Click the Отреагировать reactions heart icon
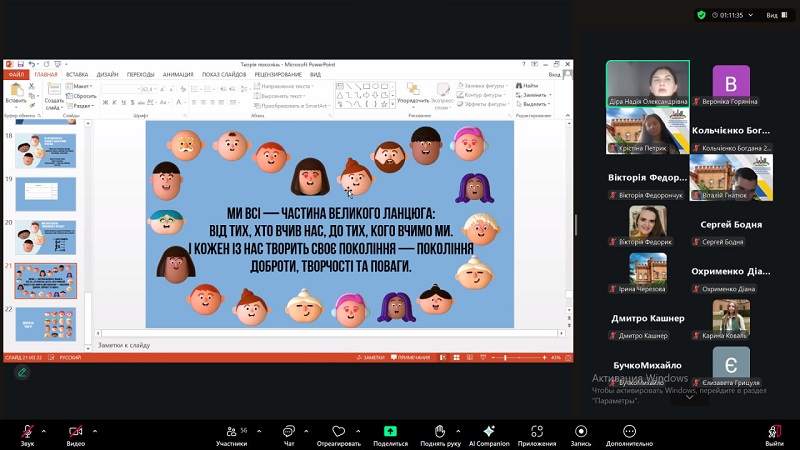 click(338, 431)
